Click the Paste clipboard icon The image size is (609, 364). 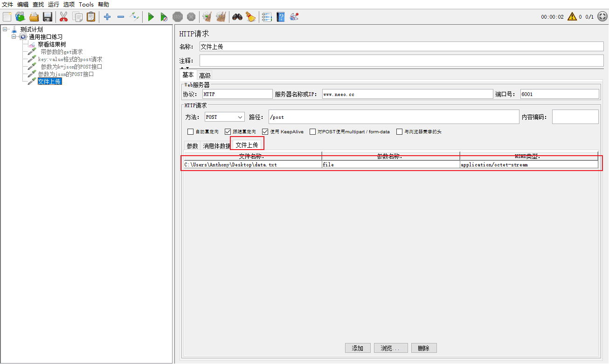click(91, 17)
